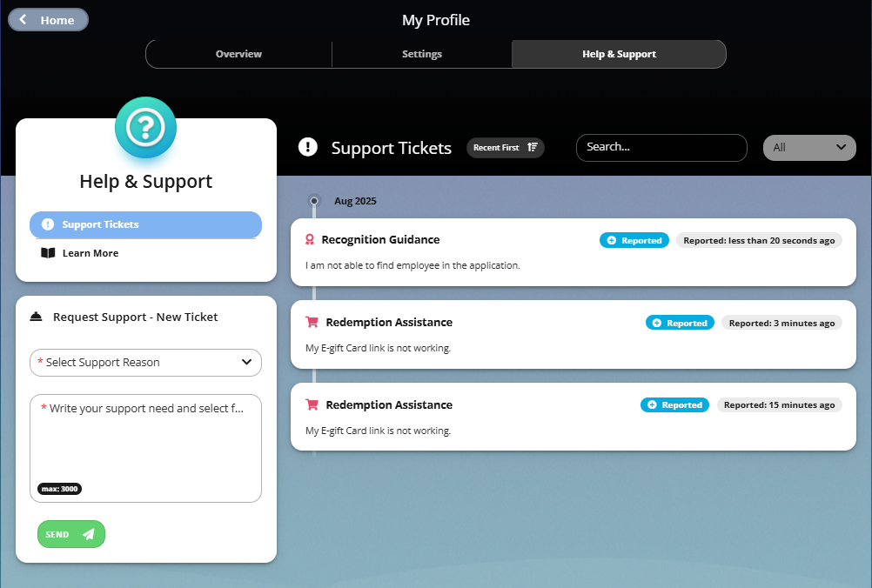Select Support Tickets in the side menu
This screenshot has height=588, width=872.
tap(145, 224)
